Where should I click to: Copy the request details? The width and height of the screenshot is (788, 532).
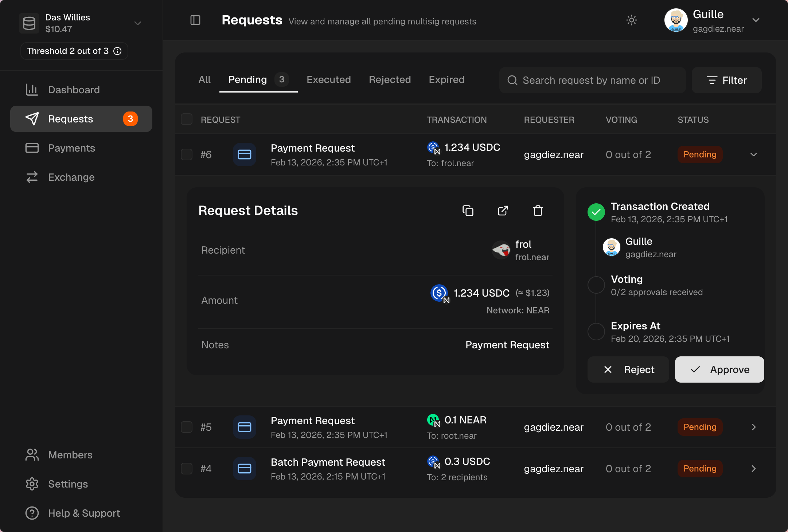(x=468, y=211)
